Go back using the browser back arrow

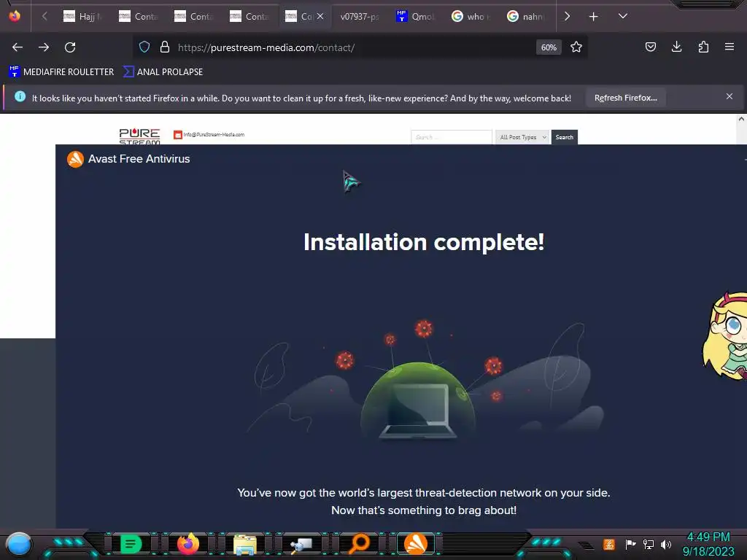pyautogui.click(x=18, y=47)
